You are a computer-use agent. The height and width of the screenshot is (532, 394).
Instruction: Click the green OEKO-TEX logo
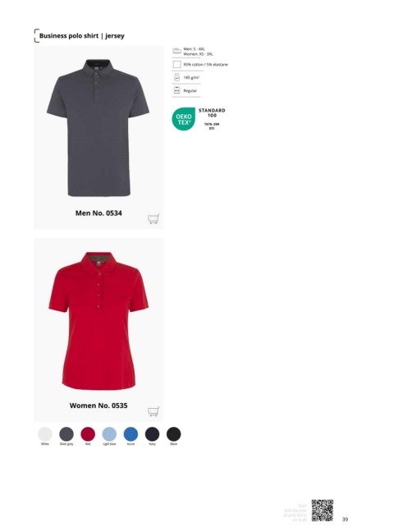coord(184,119)
